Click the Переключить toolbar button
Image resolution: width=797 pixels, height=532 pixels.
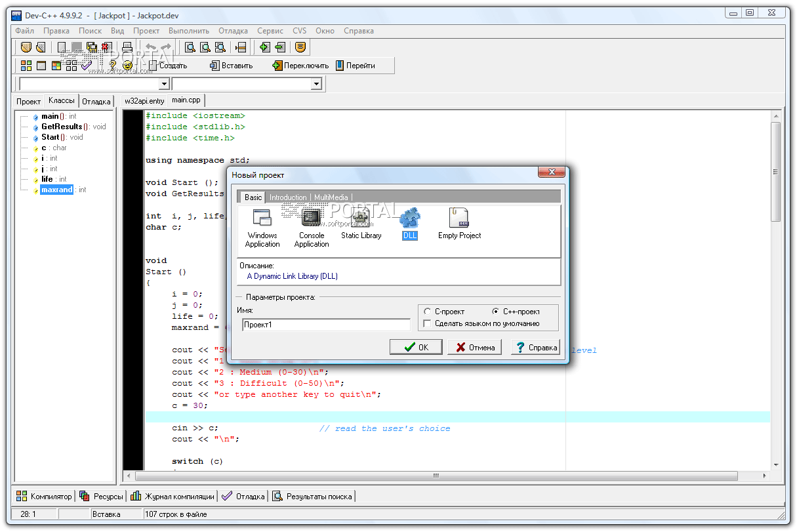point(300,66)
